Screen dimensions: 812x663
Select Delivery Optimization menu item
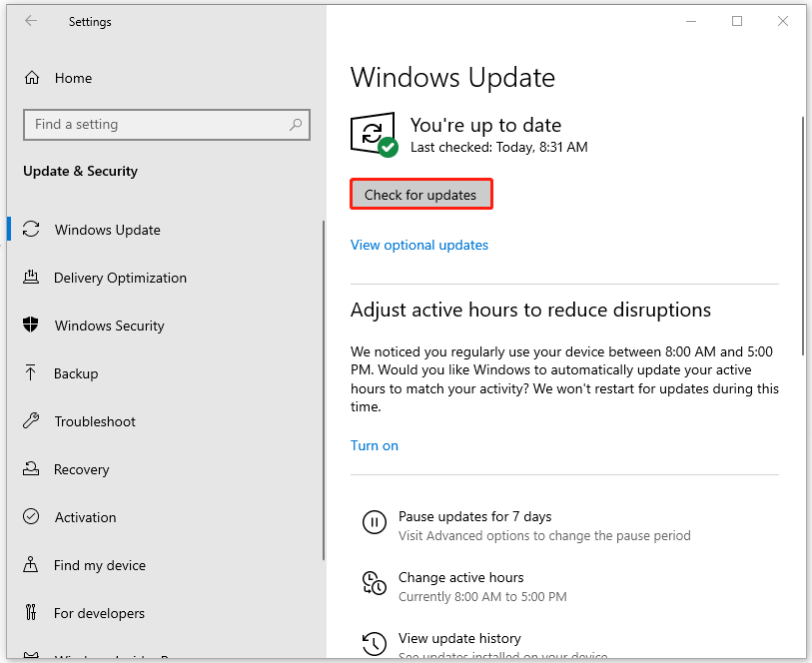120,278
